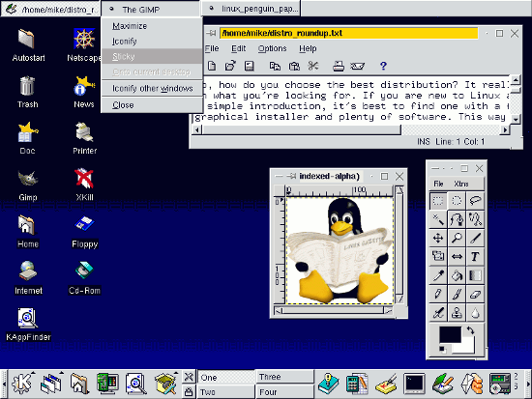The width and height of the screenshot is (532, 399).
Task: Switch to virtual desktop Three
Action: coord(284,377)
